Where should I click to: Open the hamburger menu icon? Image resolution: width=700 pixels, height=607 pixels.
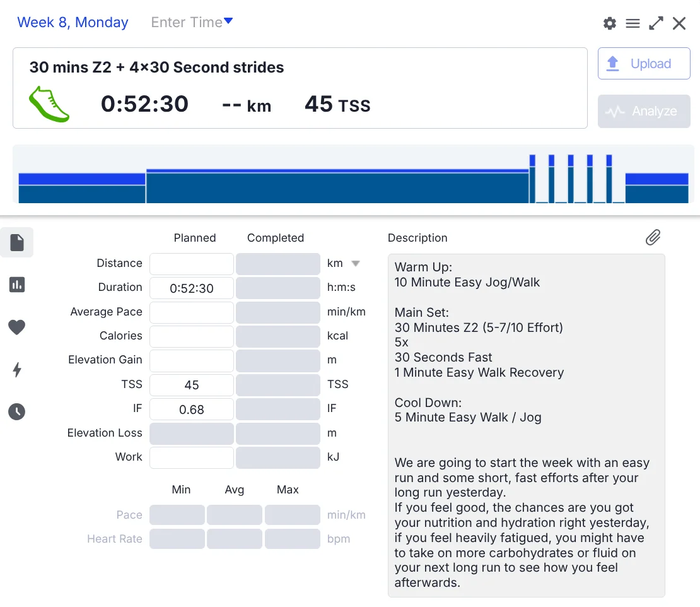[633, 23]
